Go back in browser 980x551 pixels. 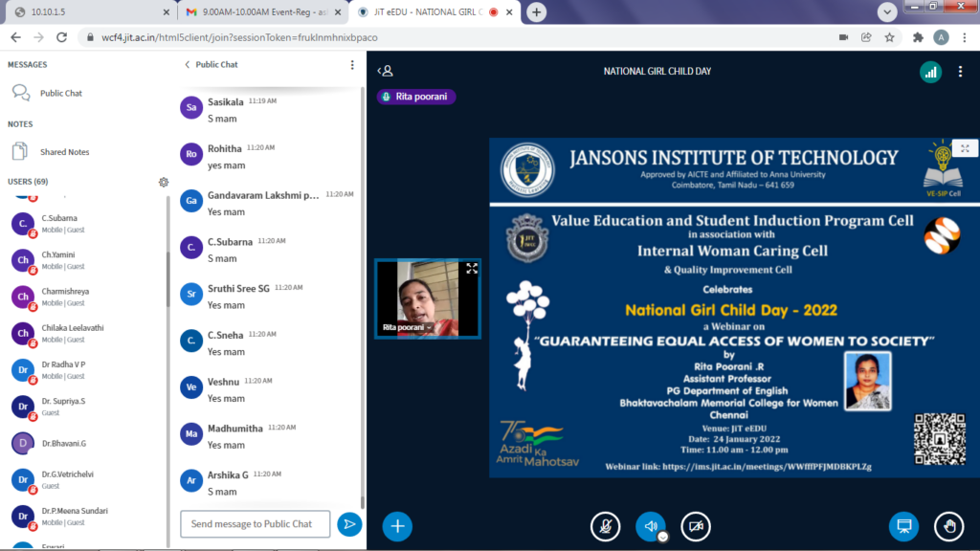(x=15, y=37)
